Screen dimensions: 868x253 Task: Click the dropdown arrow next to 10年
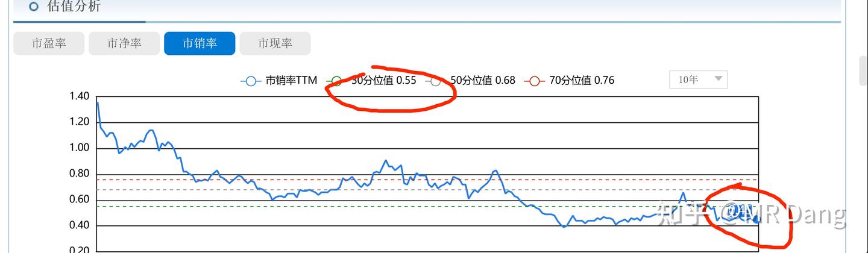tap(718, 80)
